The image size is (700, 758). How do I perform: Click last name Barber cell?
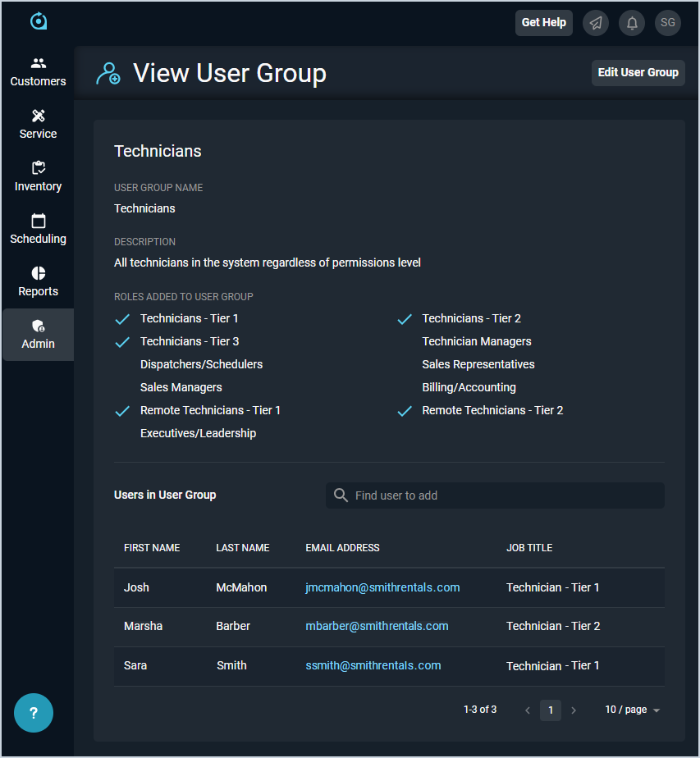pyautogui.click(x=233, y=627)
